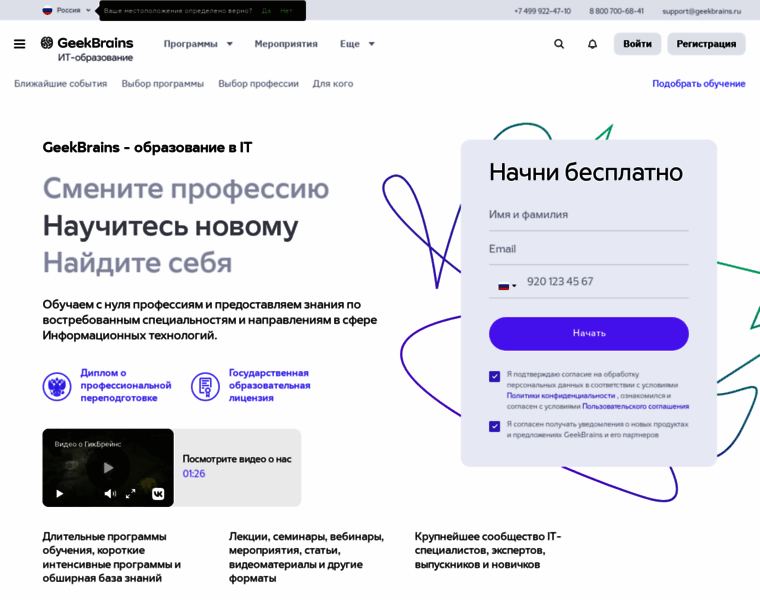This screenshot has height=600, width=760.
Task: Click the GeekBrains logo
Action: tap(87, 44)
